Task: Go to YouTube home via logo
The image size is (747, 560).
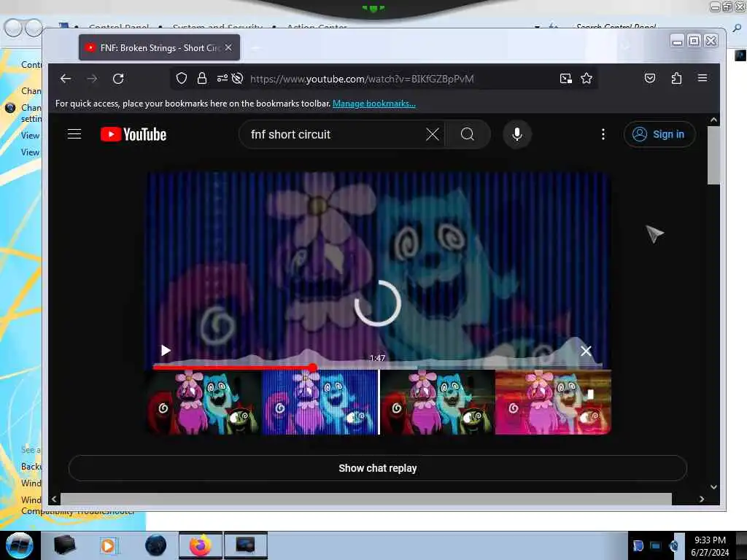Action: [133, 134]
